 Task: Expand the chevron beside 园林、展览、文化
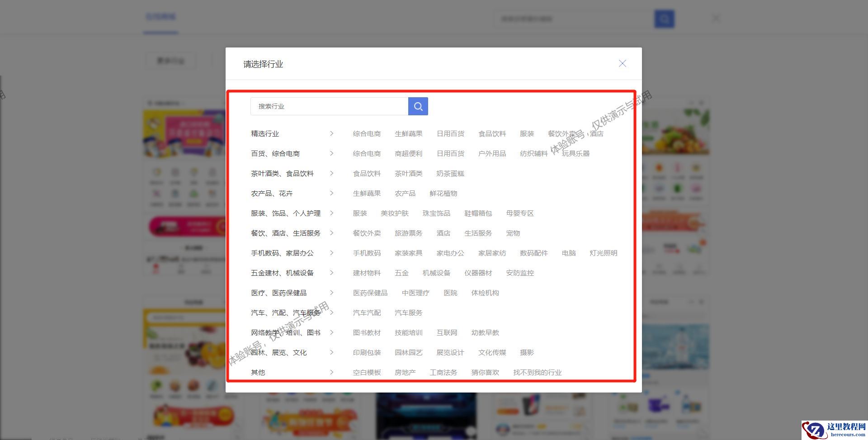pos(331,353)
